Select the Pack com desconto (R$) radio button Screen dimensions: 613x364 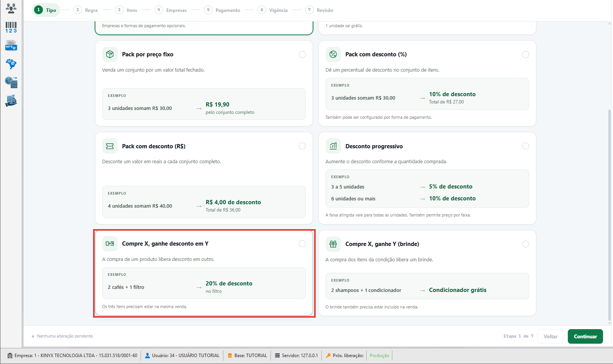click(x=302, y=146)
